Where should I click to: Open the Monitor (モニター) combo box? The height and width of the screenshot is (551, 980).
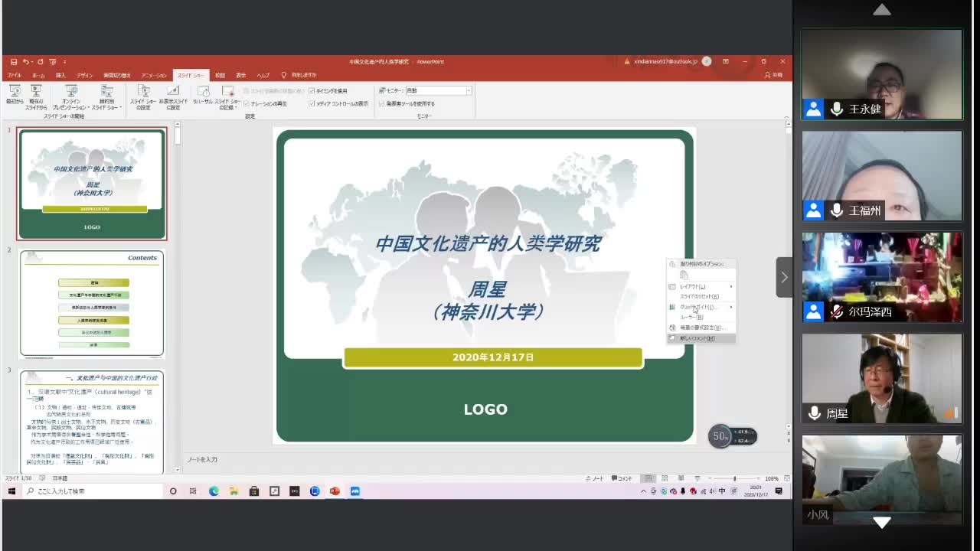(x=439, y=90)
